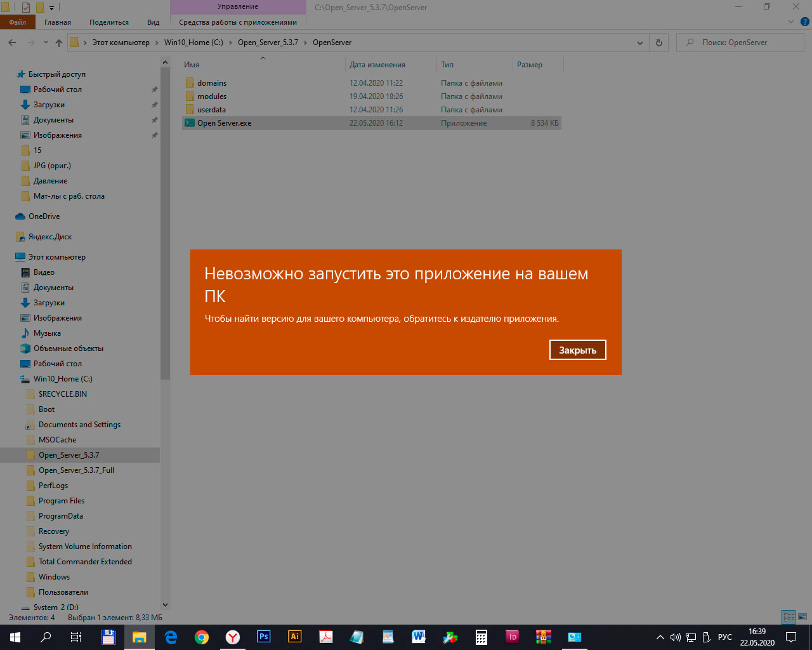Open volume control in system tray

675,637
